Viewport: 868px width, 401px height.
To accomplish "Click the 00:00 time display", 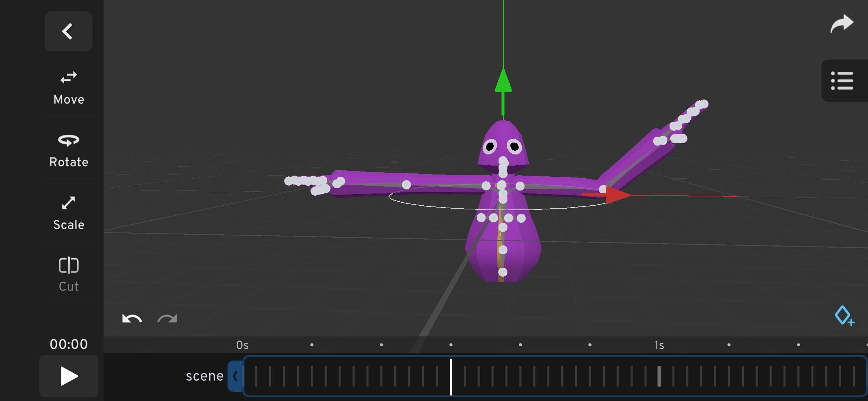I will tap(69, 344).
